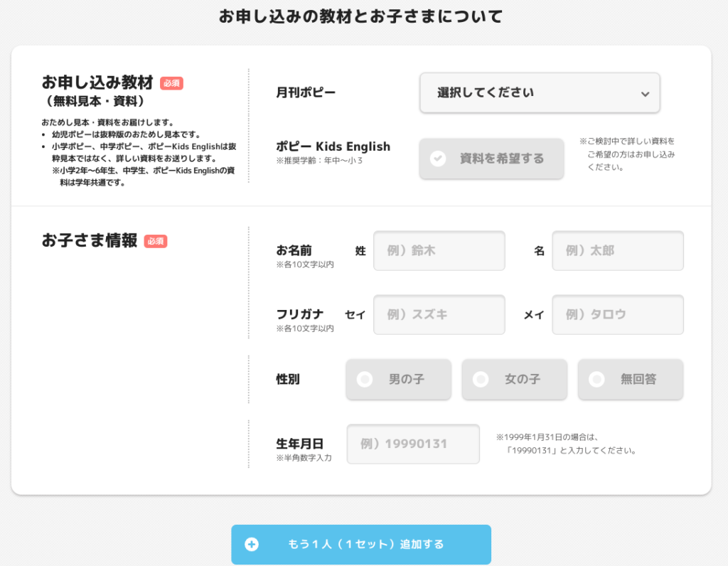Click the メイ furigana input field
728x566 pixels.
[618, 314]
